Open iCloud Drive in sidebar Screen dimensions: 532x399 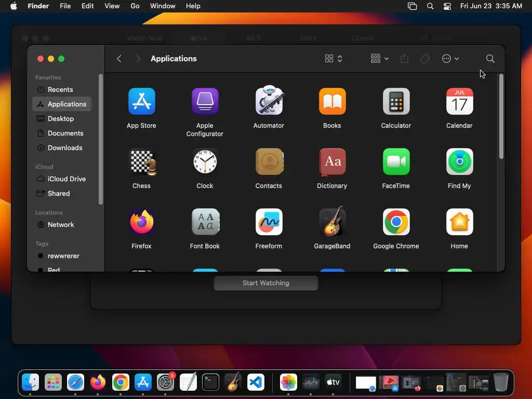tap(62, 179)
